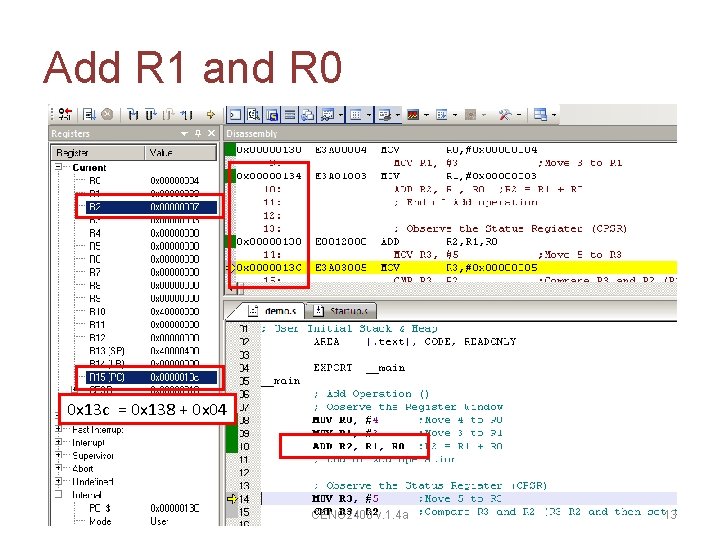Toggle the Disassembly Window toolbar button
The image size is (720, 540).
(x=253, y=114)
